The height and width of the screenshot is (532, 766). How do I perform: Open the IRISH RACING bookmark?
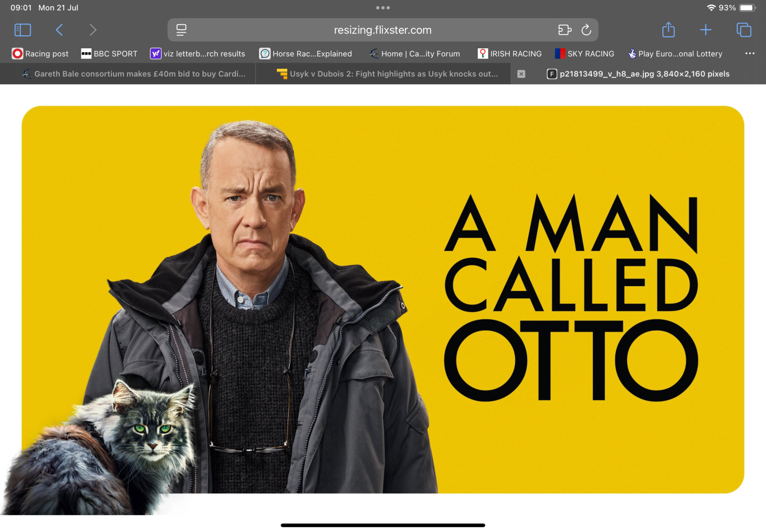tap(510, 54)
